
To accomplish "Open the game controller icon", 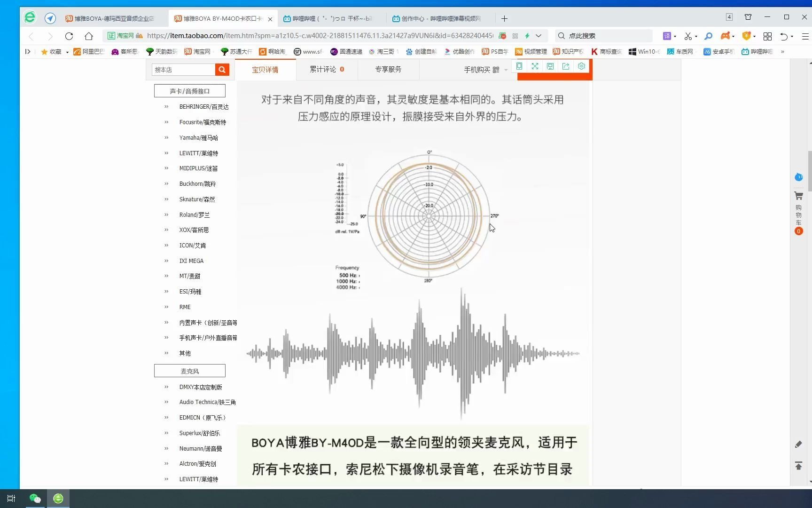I will coord(725,36).
